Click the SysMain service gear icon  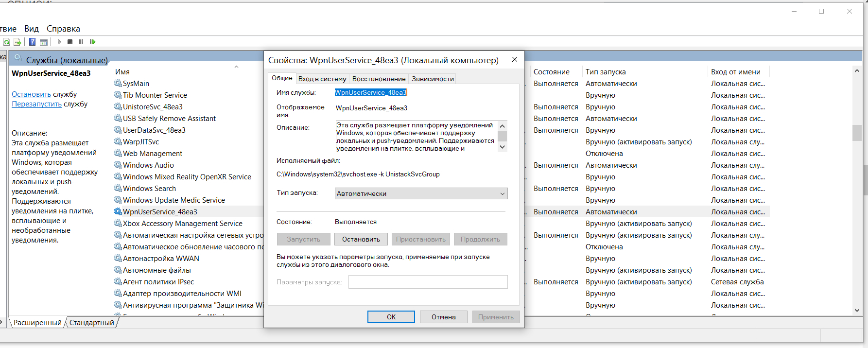point(118,83)
